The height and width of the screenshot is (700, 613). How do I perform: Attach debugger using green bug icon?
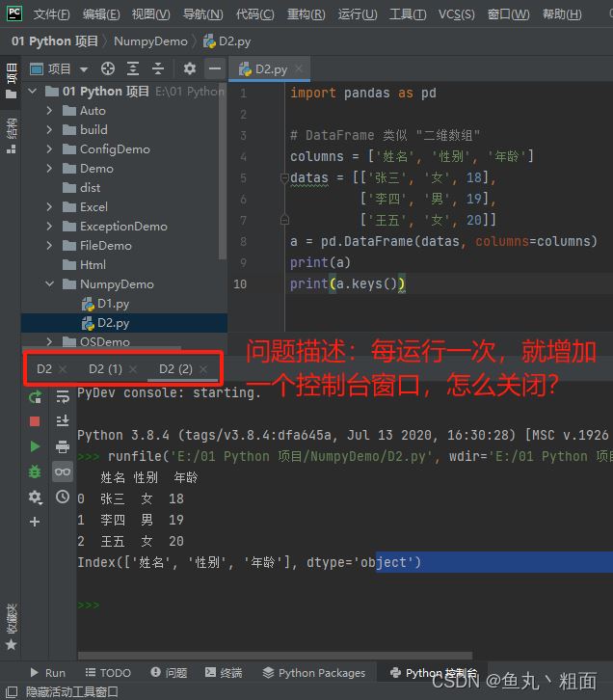click(35, 471)
